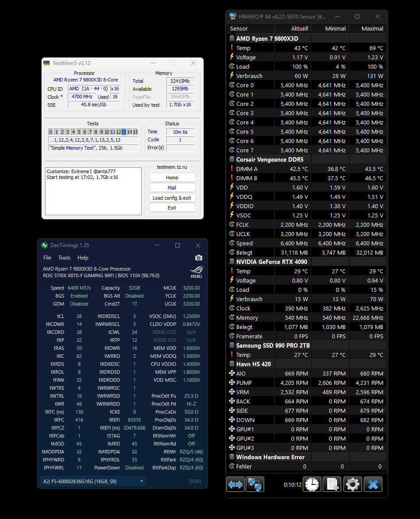Reset HWiNFO clock timer button
This screenshot has width=420, height=519.
tap(312, 484)
